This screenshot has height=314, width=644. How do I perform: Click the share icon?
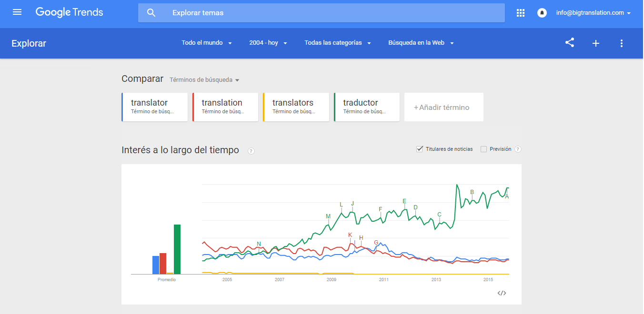click(x=570, y=43)
